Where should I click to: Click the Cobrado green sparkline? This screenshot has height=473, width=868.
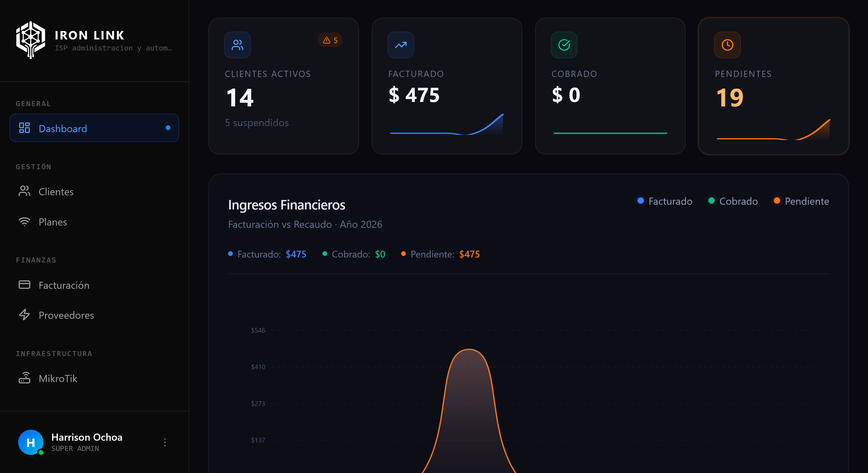click(x=610, y=133)
